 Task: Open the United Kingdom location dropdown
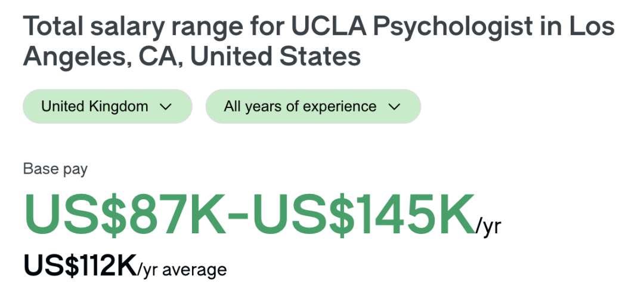pyautogui.click(x=107, y=107)
